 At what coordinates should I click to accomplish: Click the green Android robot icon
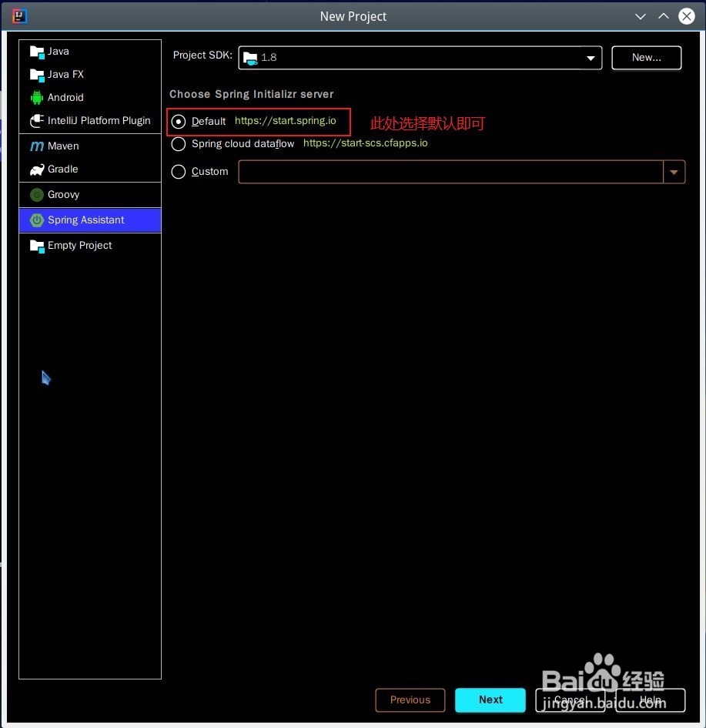pyautogui.click(x=37, y=98)
